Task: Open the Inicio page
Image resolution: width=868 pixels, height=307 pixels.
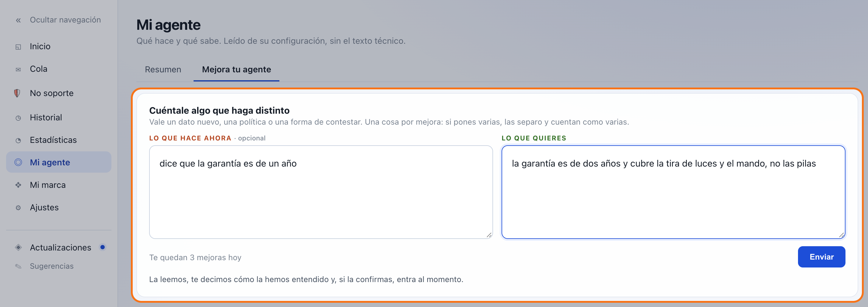Action: pos(59,47)
